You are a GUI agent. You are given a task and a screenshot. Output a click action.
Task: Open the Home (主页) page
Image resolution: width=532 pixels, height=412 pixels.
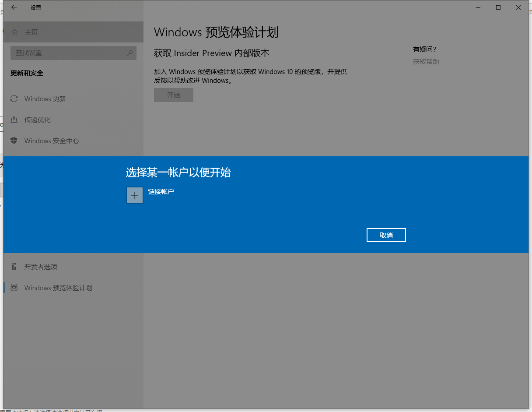(73, 32)
